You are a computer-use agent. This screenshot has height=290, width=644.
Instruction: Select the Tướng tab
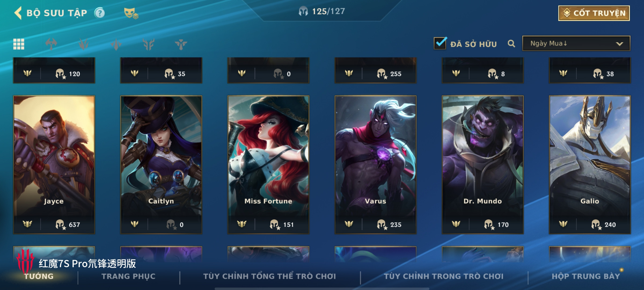[x=39, y=276]
